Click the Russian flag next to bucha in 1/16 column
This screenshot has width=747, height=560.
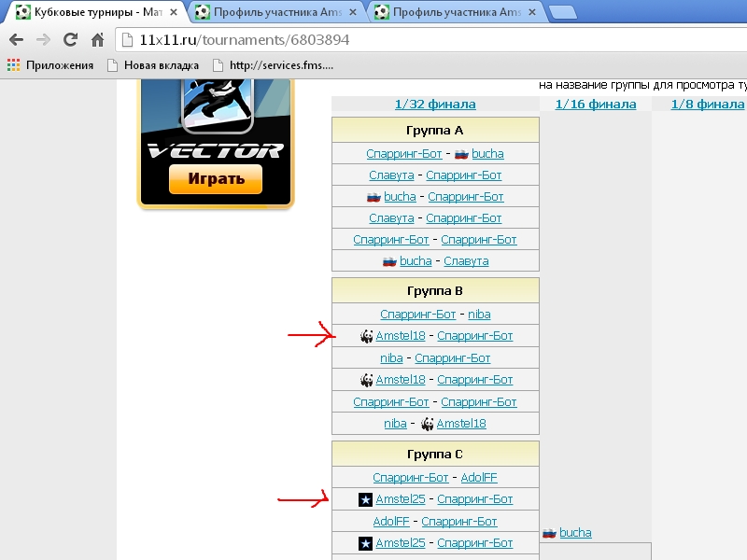550,533
